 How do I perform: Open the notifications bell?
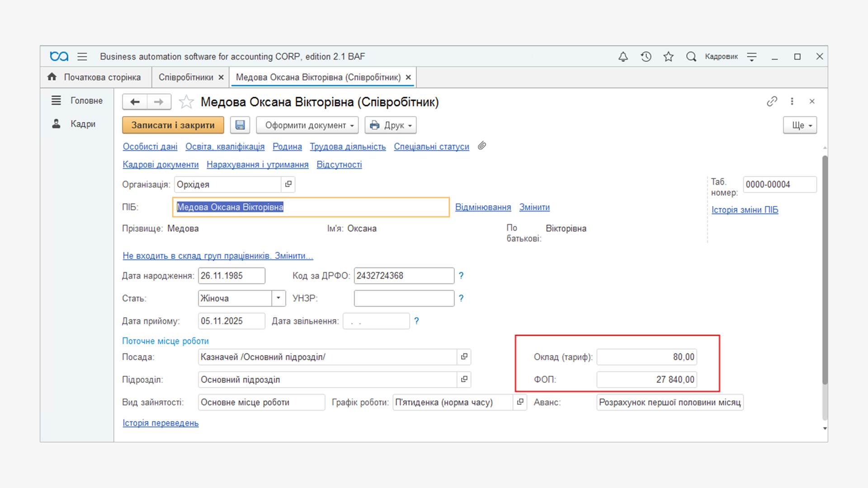click(623, 56)
